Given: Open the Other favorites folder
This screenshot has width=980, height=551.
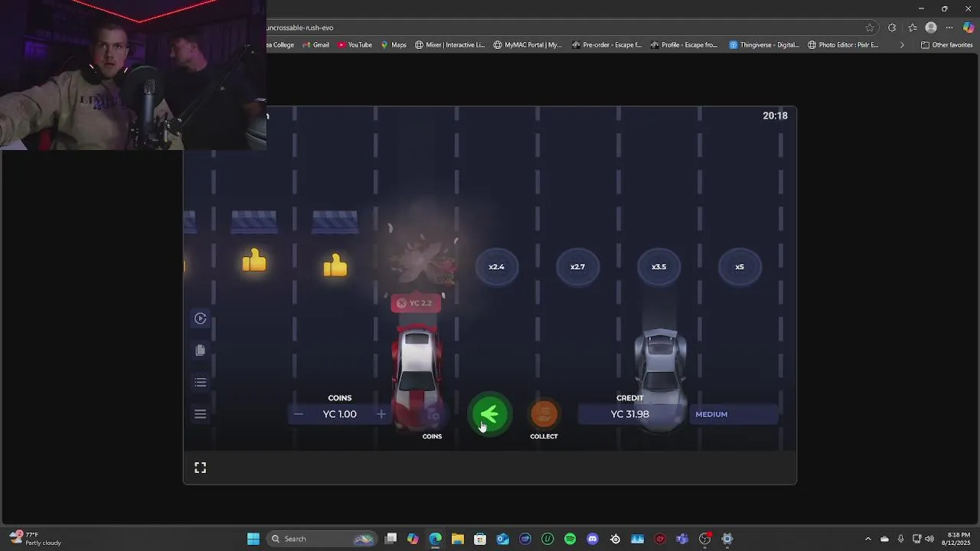Looking at the screenshot, I should [946, 45].
